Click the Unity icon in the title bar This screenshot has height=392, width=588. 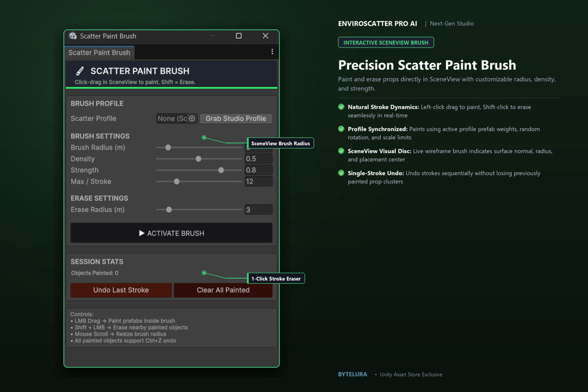(73, 36)
